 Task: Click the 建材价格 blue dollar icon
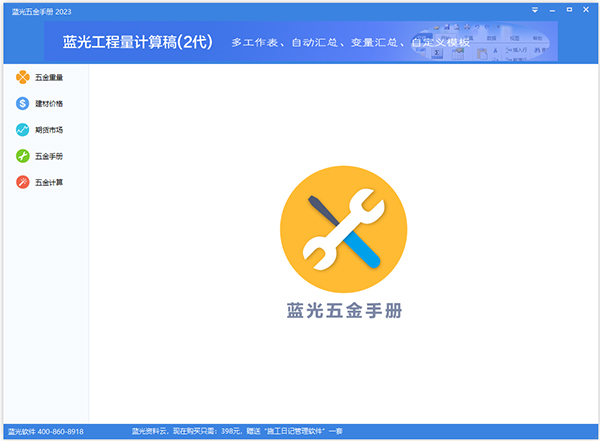23,103
